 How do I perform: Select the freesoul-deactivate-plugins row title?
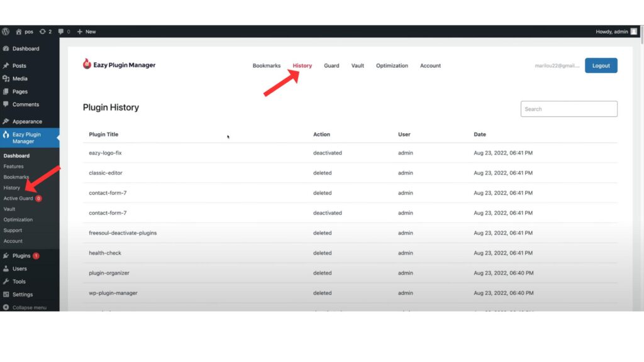click(x=123, y=233)
